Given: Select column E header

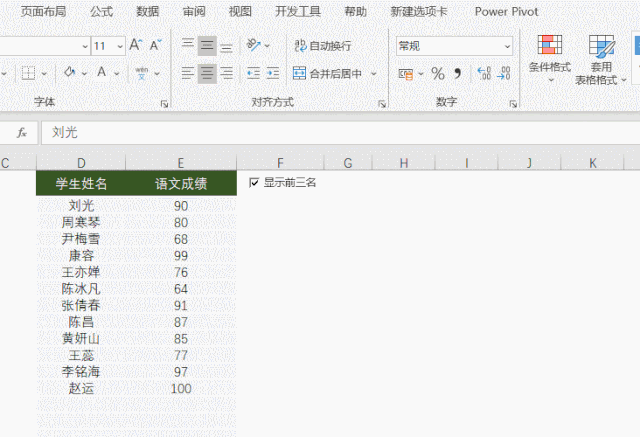Looking at the screenshot, I should point(181,163).
